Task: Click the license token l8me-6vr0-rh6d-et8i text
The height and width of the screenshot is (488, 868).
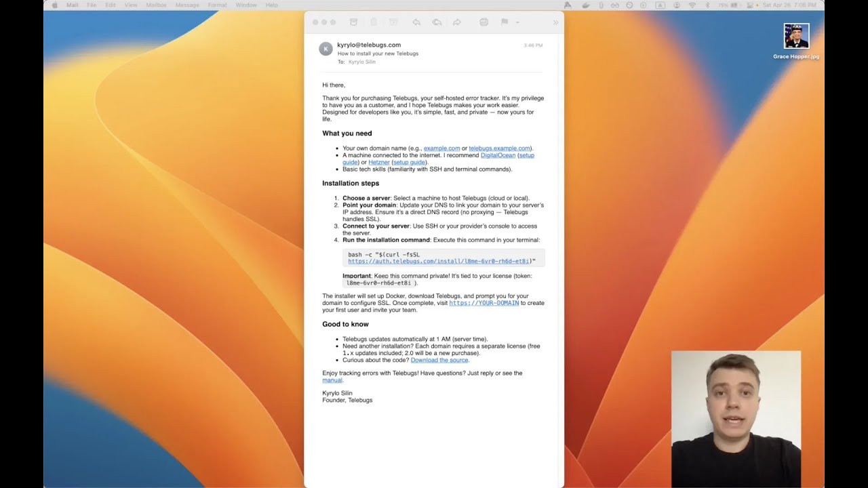Action: 378,283
